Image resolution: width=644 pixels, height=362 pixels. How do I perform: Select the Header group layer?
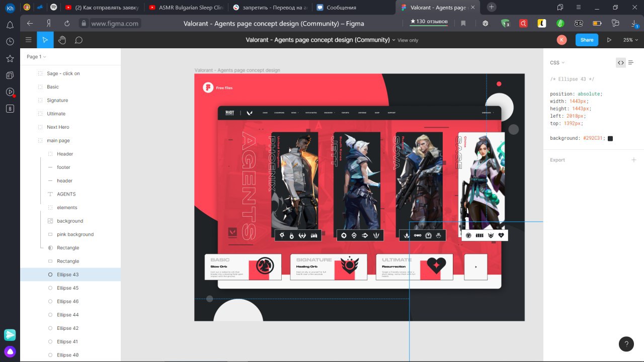coord(70,154)
